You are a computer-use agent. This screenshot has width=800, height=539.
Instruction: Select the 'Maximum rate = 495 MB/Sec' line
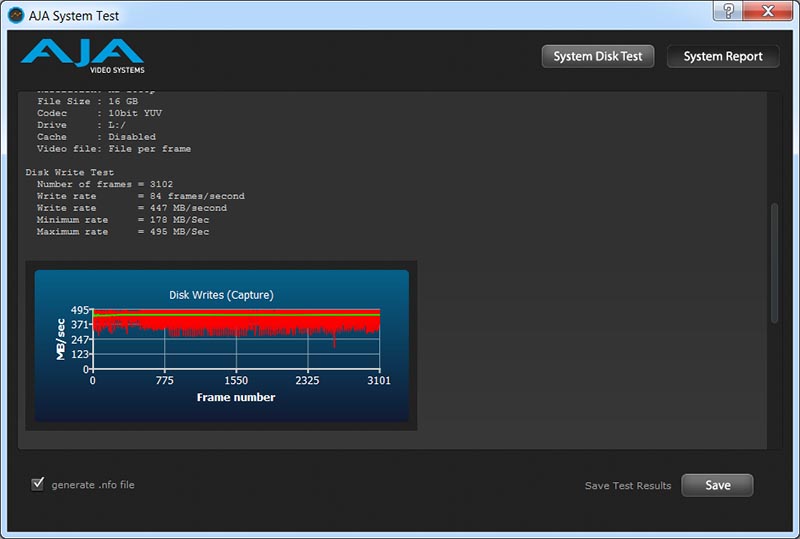[x=123, y=231]
